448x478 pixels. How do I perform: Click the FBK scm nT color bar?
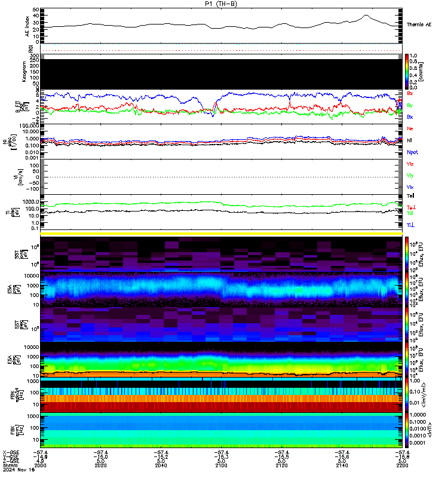pos(407,430)
